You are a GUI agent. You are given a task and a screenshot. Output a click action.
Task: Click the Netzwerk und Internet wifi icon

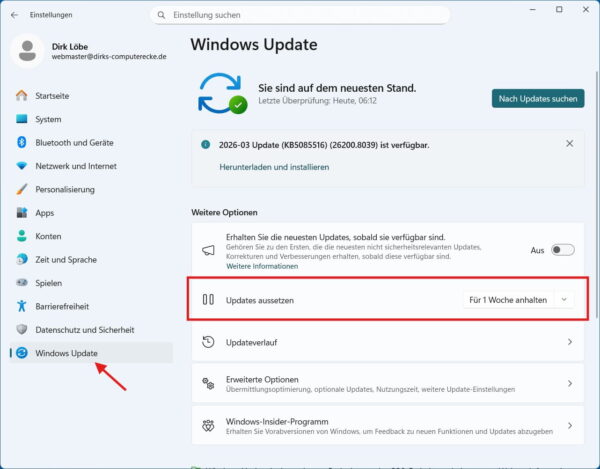[x=22, y=166]
